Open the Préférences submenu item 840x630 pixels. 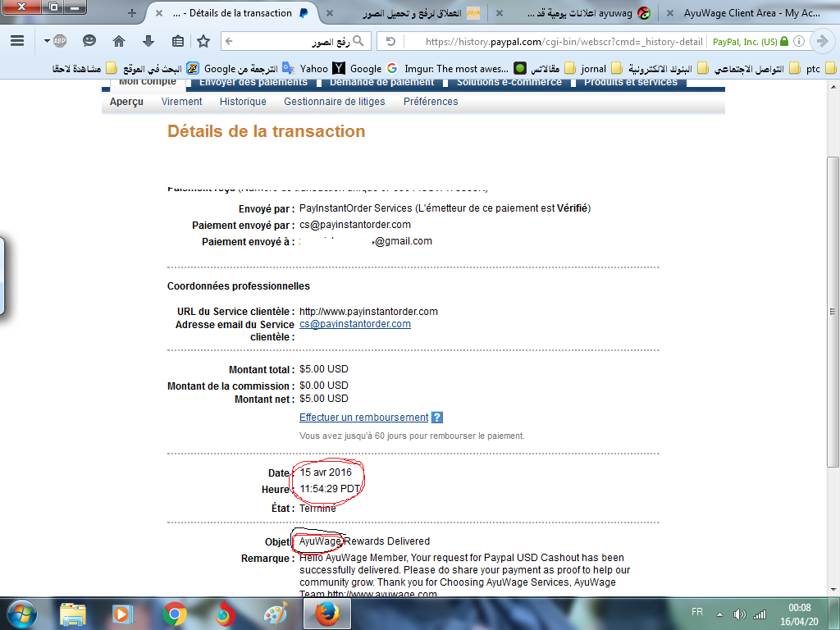(431, 102)
